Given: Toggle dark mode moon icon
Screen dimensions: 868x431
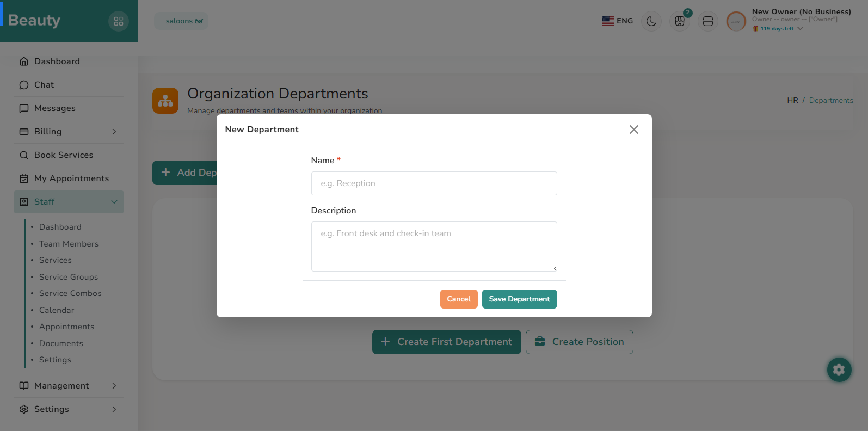Looking at the screenshot, I should coord(651,21).
